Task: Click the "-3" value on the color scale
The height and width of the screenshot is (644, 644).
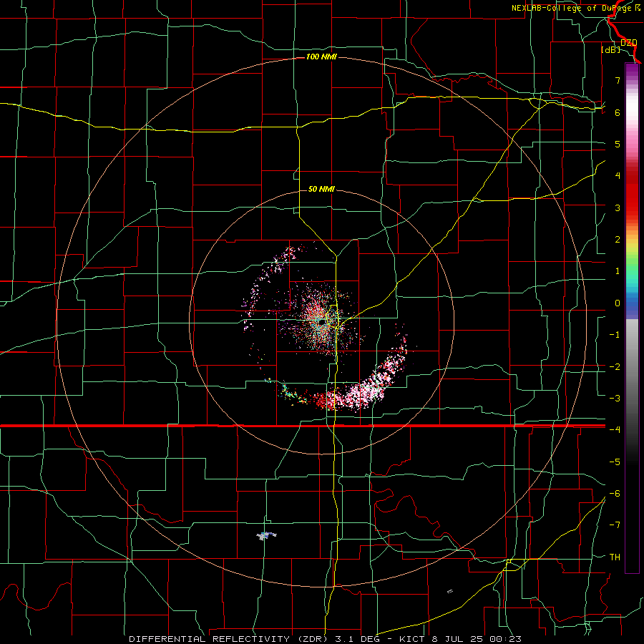Action: 615,399
